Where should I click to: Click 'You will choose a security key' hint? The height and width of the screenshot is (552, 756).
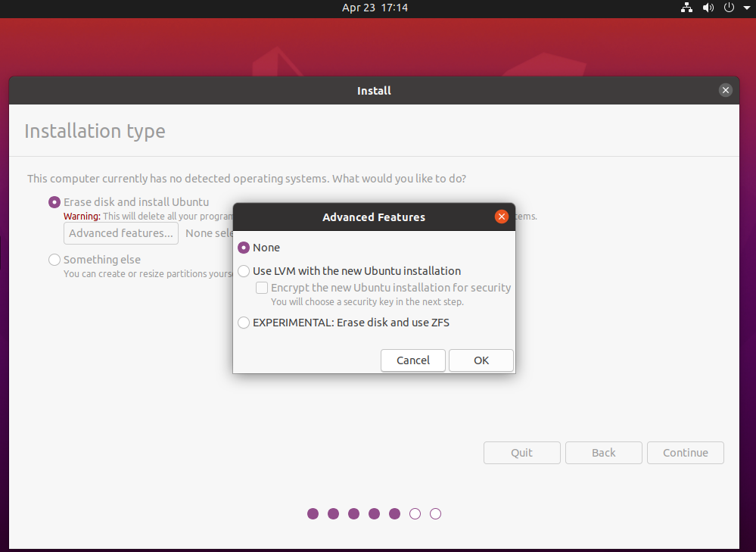point(367,302)
